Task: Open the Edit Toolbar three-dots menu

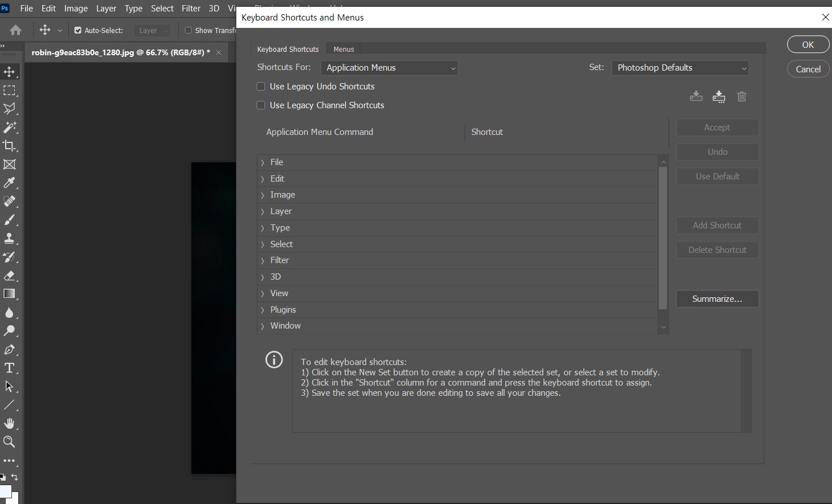Action: pos(9,461)
